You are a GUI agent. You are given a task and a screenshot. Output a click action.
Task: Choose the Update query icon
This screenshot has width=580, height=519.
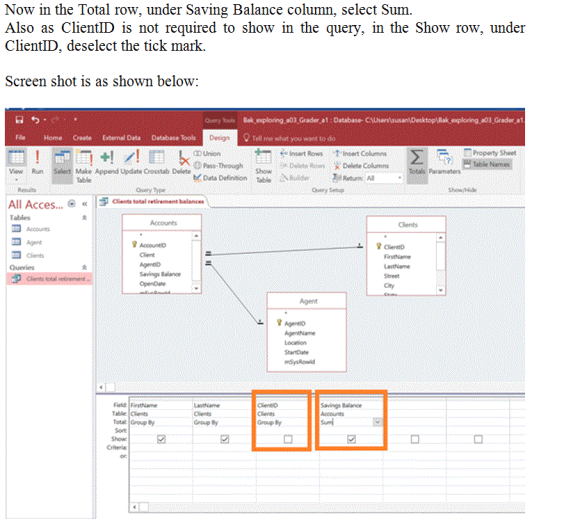[x=131, y=162]
